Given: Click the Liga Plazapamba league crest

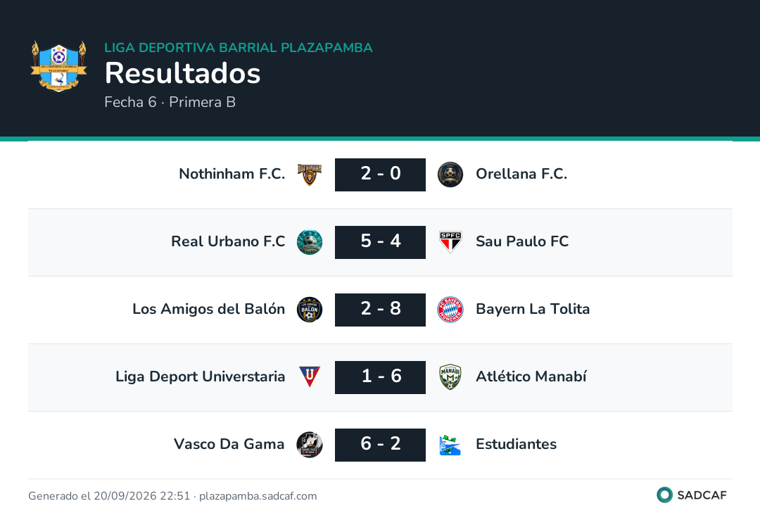Looking at the screenshot, I should tap(58, 66).
